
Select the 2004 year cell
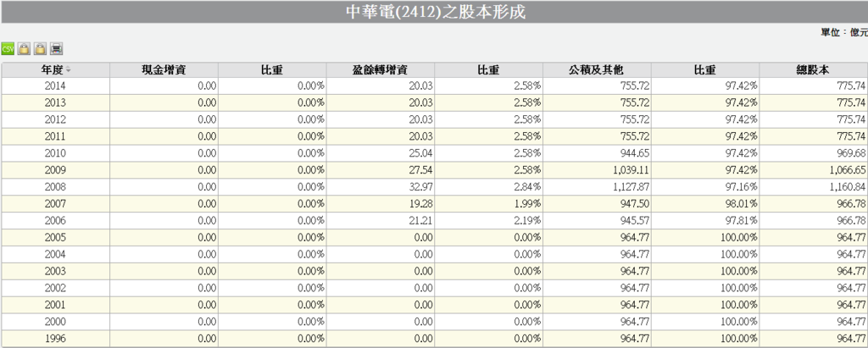[x=55, y=255]
